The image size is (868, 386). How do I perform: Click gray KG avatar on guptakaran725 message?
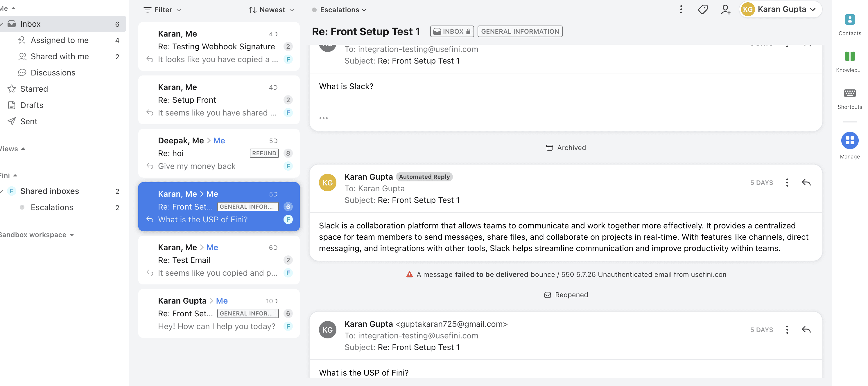327,329
